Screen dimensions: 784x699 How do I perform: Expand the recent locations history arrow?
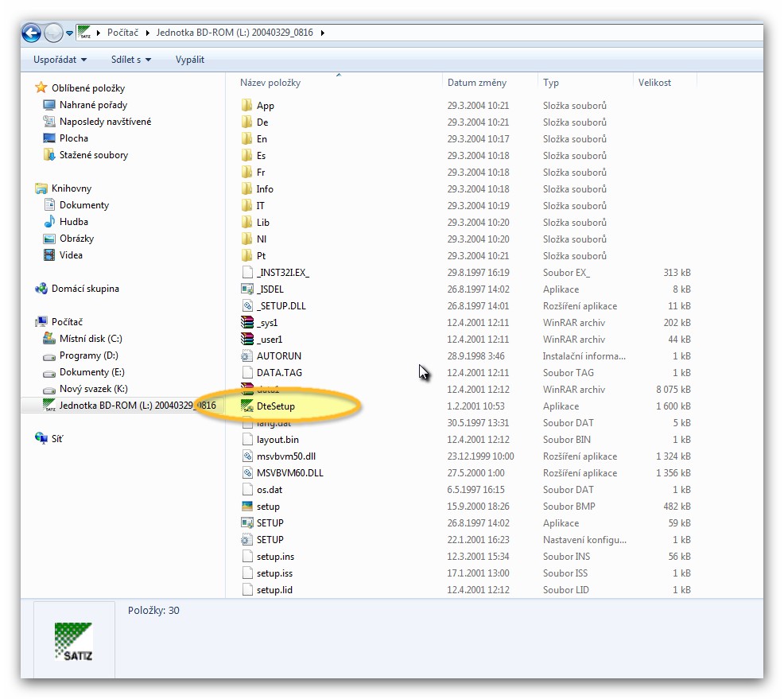click(70, 33)
